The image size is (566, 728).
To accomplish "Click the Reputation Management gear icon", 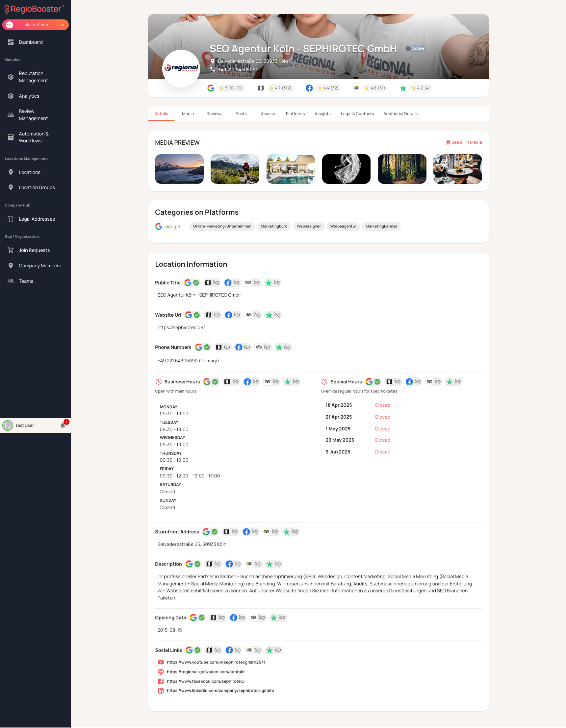I will point(11,77).
